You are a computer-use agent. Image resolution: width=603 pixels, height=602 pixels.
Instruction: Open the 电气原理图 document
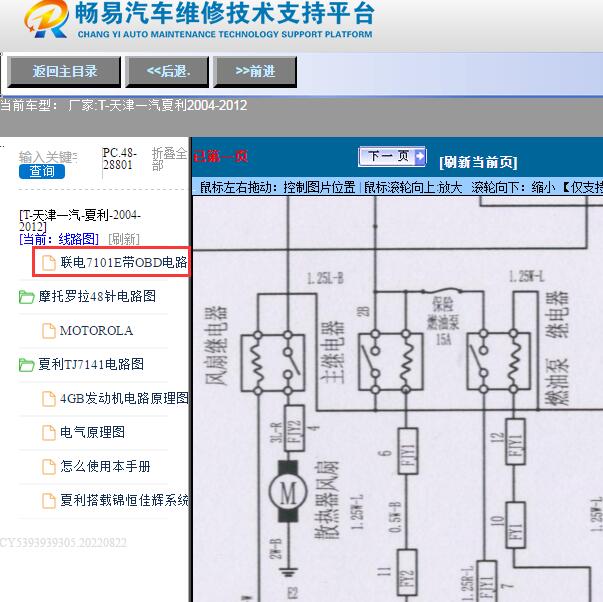(x=92, y=432)
